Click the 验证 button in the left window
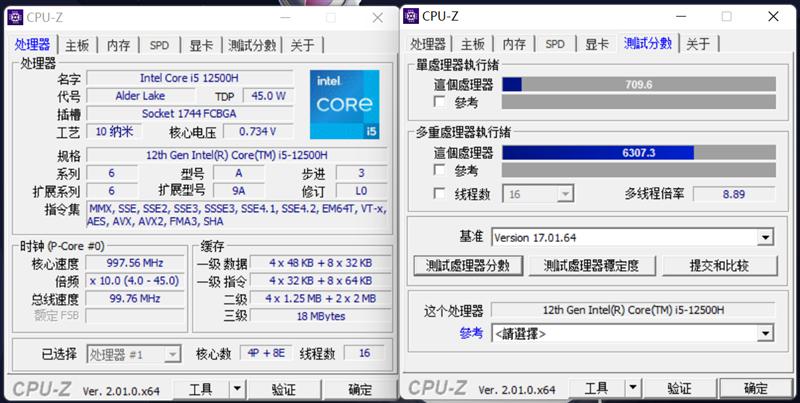800x403 pixels. (x=284, y=389)
